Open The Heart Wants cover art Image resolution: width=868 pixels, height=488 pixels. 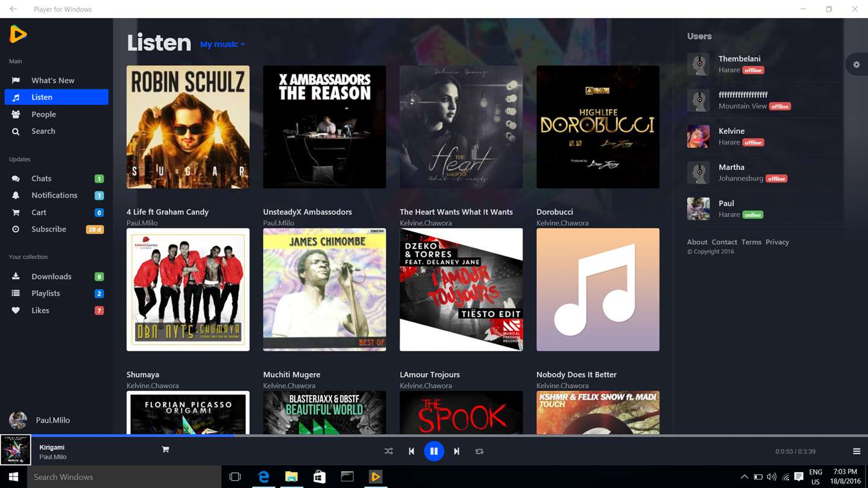[x=461, y=127]
